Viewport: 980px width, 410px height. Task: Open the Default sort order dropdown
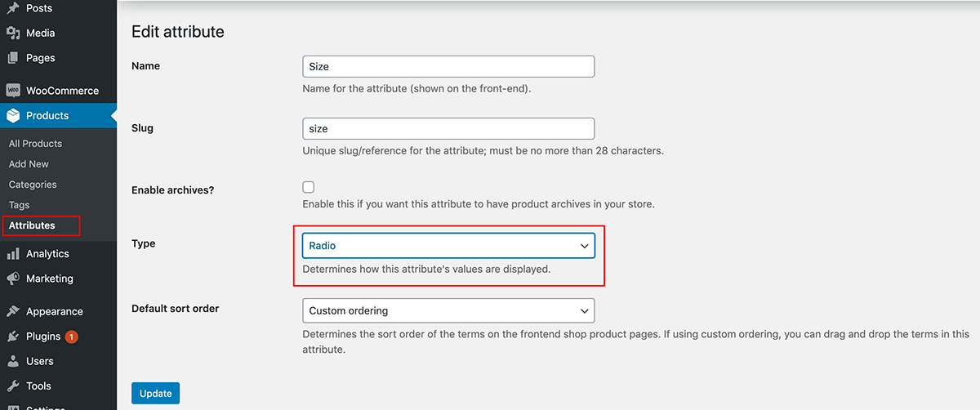point(448,310)
